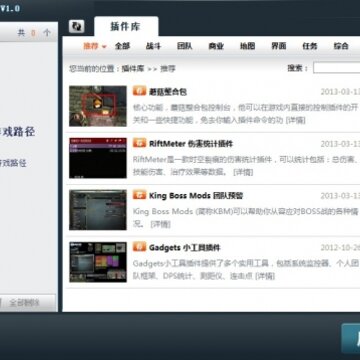
Task: Select the 推荐 category
Action: (91, 46)
